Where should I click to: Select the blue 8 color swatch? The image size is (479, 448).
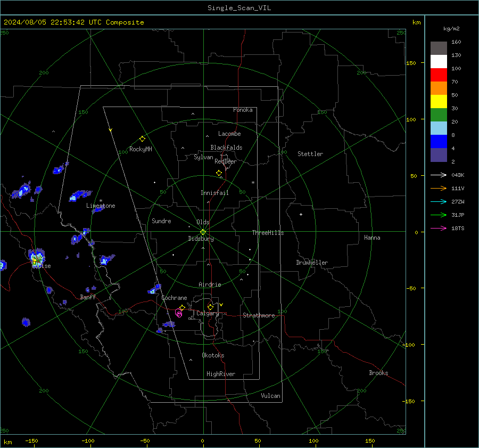pyautogui.click(x=439, y=141)
